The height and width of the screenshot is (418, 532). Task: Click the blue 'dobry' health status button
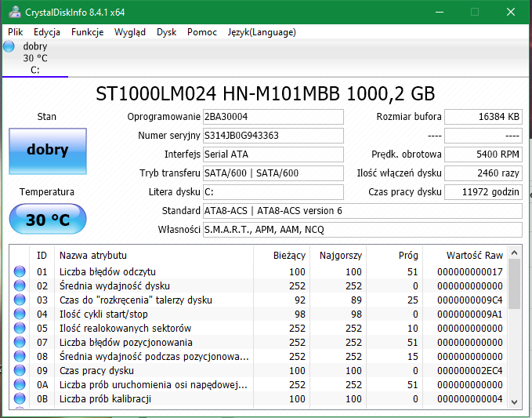pos(48,151)
